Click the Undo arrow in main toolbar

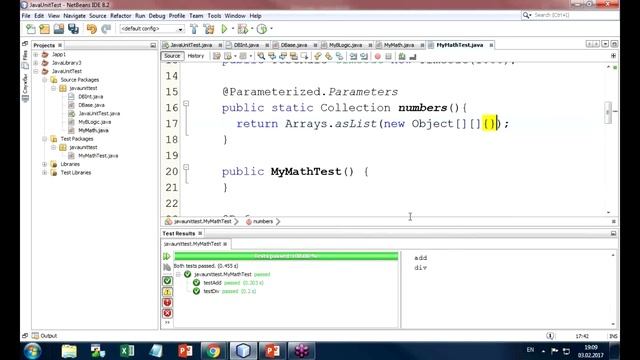coord(92,29)
